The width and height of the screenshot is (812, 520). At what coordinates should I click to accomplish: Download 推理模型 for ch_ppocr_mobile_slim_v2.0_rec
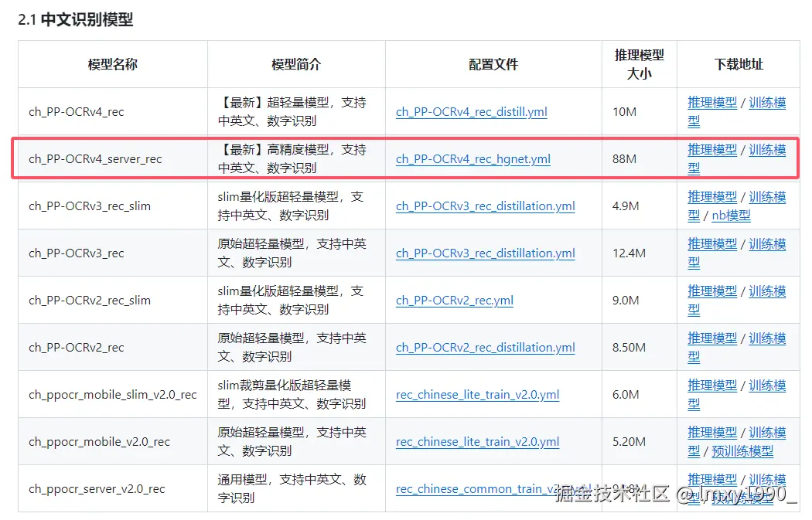click(x=712, y=385)
